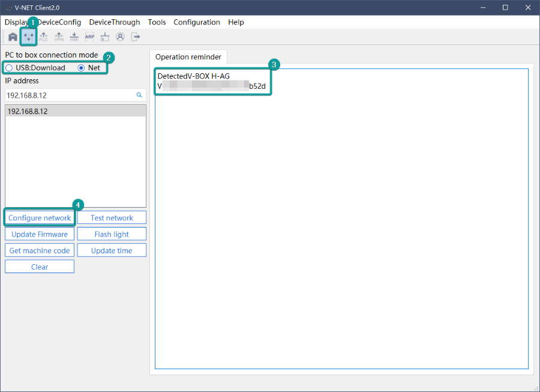Viewport: 540px width, 392px height.
Task: Open the Help menu
Action: tap(236, 22)
